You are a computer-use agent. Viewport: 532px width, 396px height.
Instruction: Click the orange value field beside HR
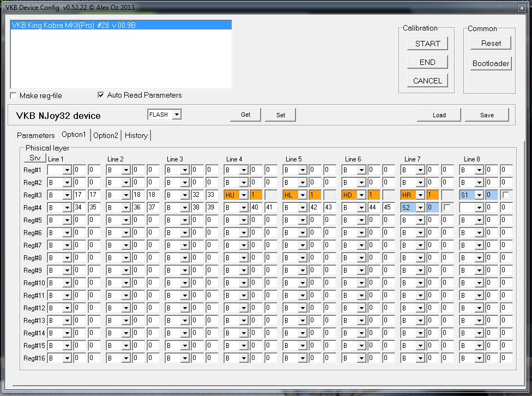[433, 195]
